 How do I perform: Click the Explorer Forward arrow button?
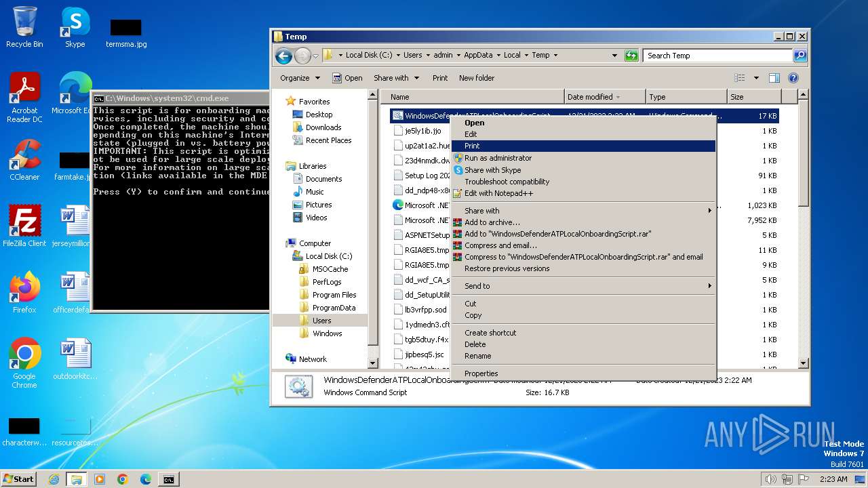point(302,56)
